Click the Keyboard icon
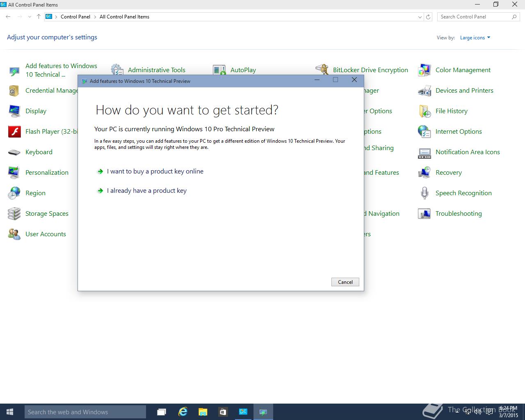525x420 pixels. click(x=14, y=152)
